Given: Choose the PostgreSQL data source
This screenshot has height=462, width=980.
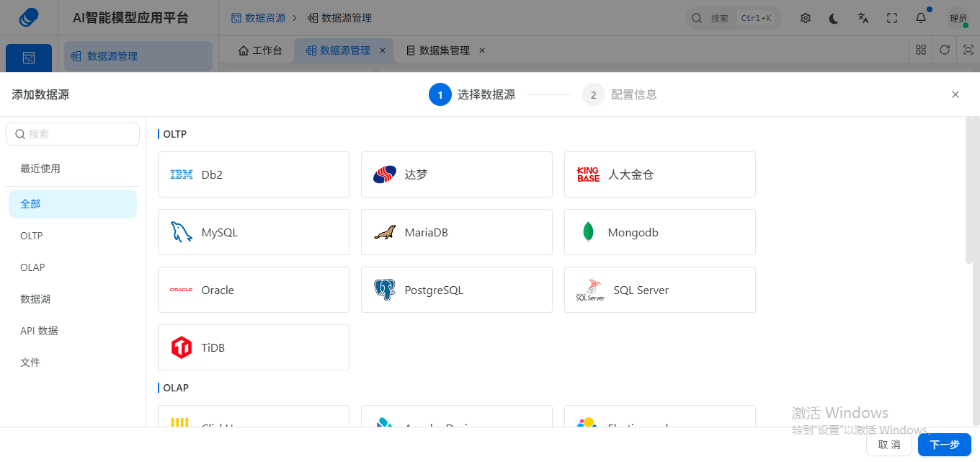Looking at the screenshot, I should click(457, 290).
